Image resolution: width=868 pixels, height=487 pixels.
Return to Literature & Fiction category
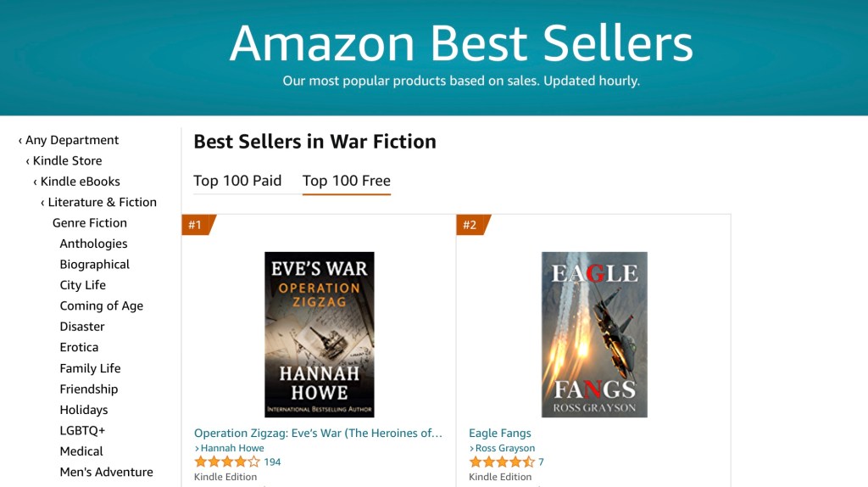click(102, 202)
